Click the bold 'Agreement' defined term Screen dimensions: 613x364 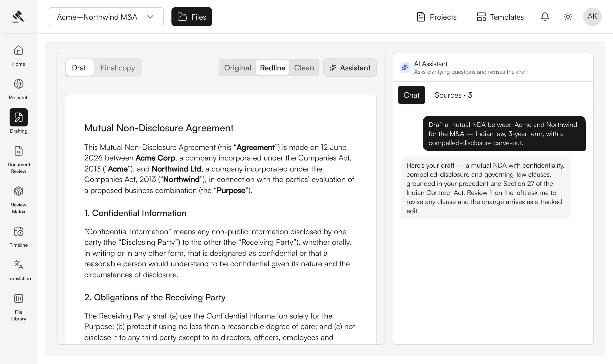(255, 147)
